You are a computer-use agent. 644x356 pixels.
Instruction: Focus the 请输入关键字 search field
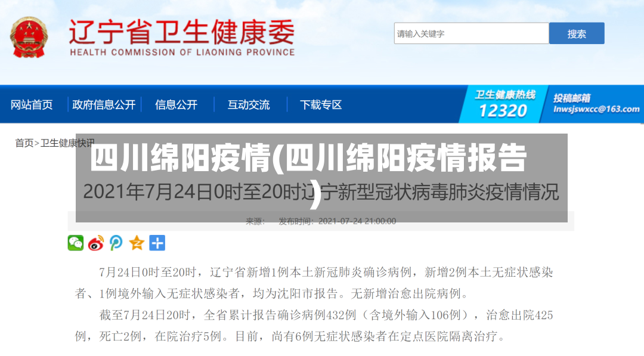tap(471, 33)
